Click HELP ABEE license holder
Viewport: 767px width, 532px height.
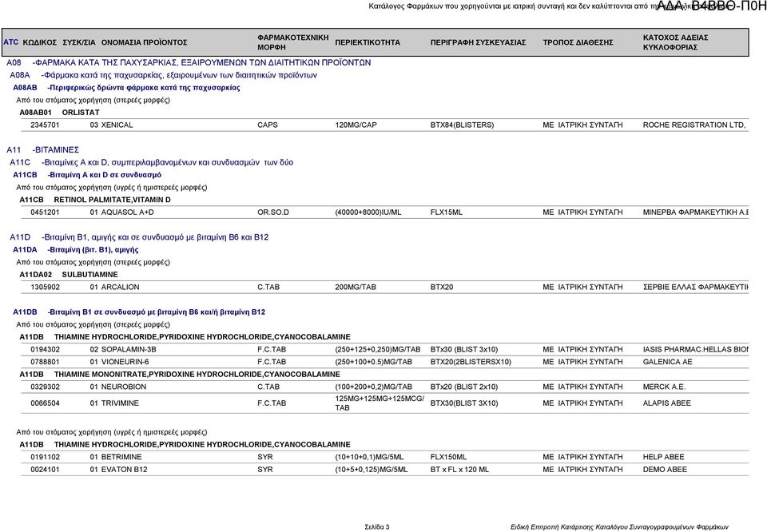663,457
